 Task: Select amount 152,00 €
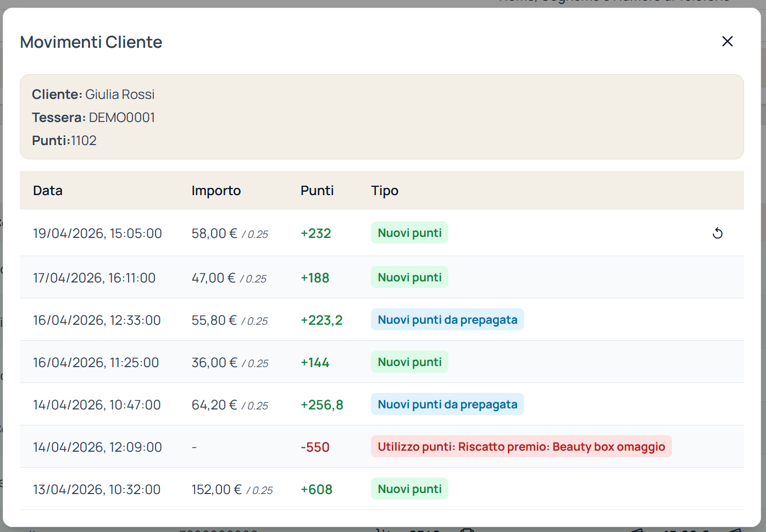[217, 489]
